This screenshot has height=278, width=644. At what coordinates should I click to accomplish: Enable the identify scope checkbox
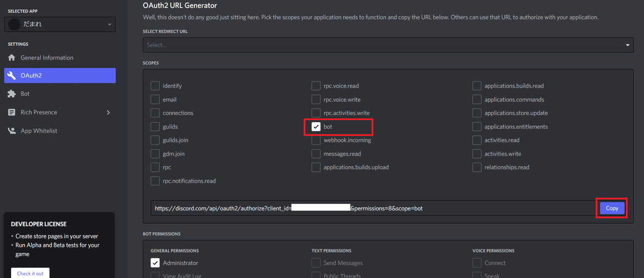(155, 86)
